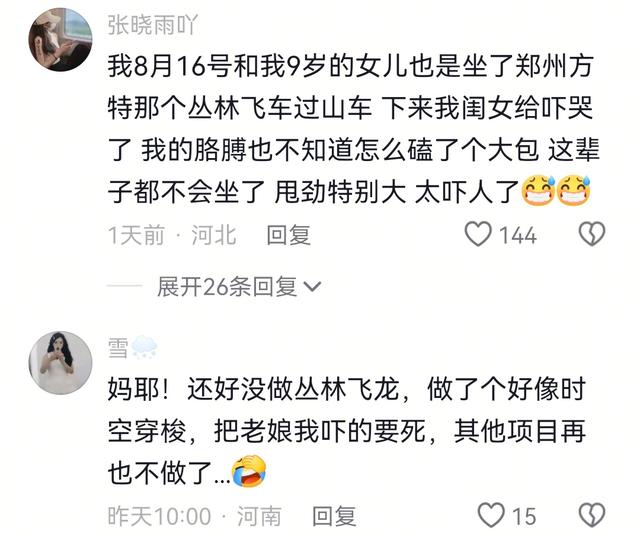Open the avatar of user 雪
Image resolution: width=640 pixels, height=537 pixels.
(60, 363)
